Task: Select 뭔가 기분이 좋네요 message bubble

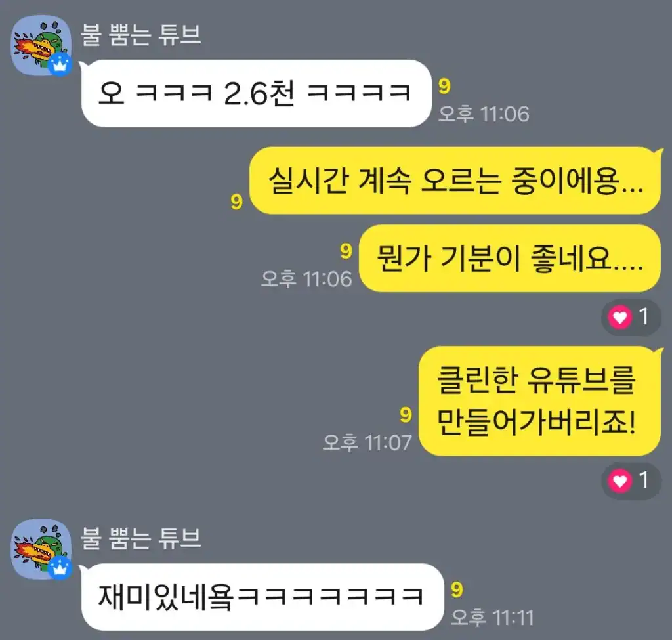Action: [x=510, y=259]
